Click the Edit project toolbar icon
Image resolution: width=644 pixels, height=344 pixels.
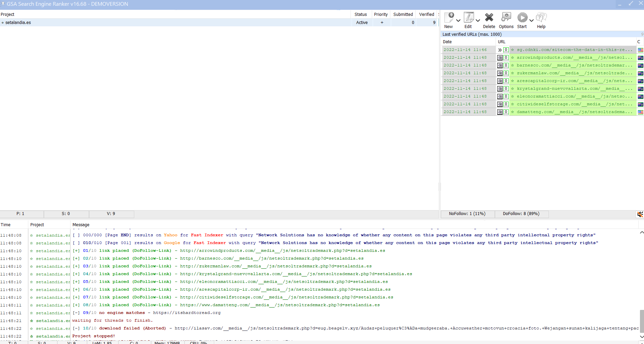pos(469,18)
